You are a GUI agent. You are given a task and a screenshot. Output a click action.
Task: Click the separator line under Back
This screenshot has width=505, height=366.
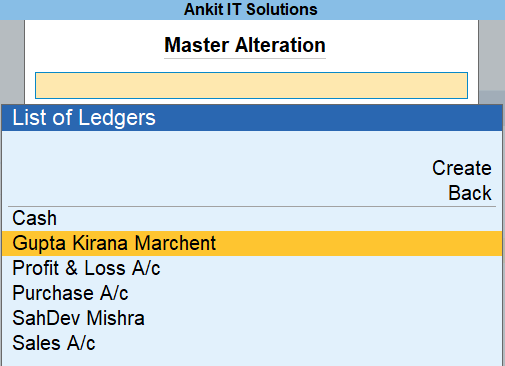tap(252, 206)
